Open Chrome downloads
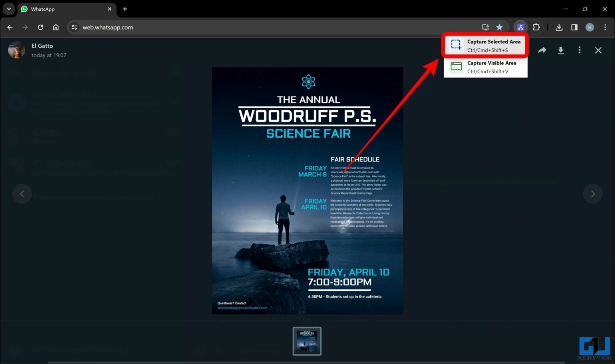Viewport: 615px width, 364px height. pos(559,27)
